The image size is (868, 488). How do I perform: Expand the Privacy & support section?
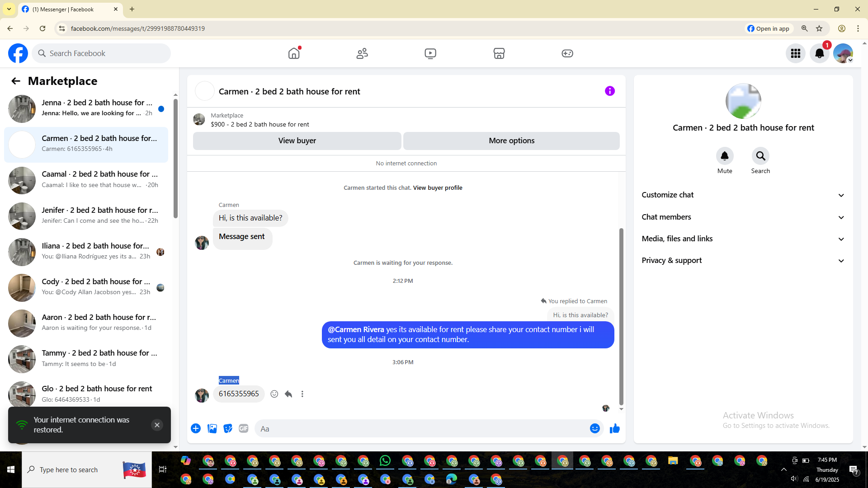(743, 260)
